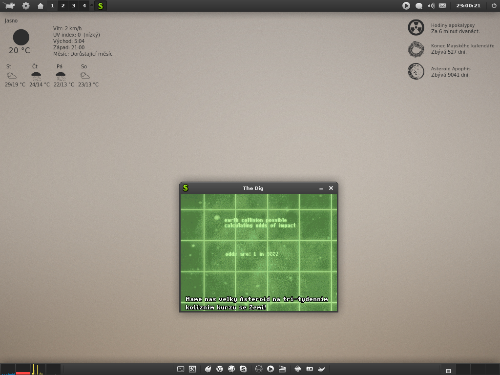Click the green S icon in The Dig title bar

[186, 188]
